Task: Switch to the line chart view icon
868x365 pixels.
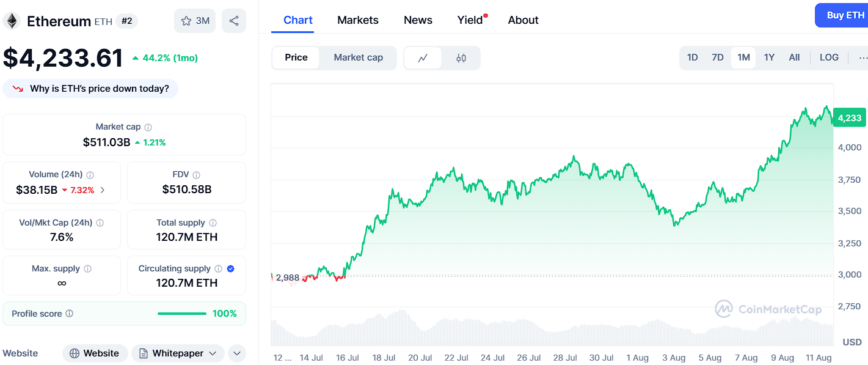Action: (423, 58)
